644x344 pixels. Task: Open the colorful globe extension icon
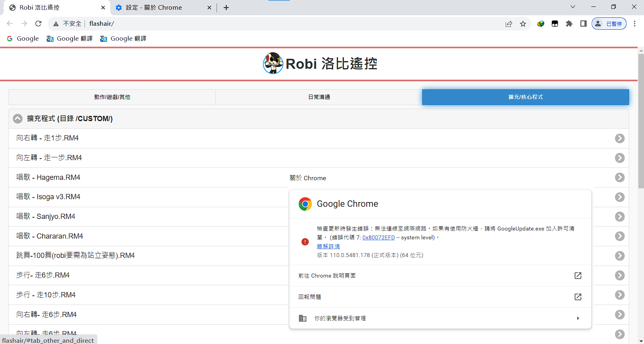click(x=541, y=24)
